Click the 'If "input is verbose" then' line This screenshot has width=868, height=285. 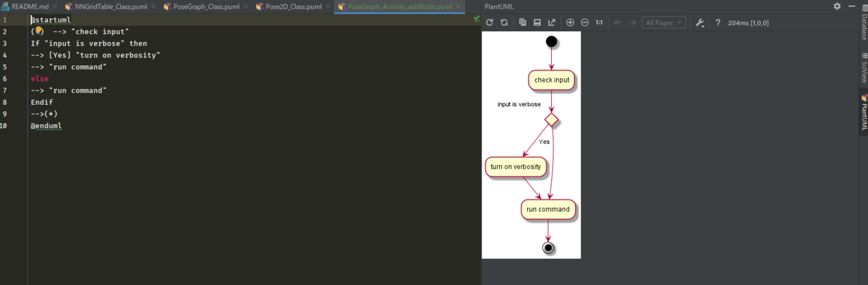pos(88,43)
